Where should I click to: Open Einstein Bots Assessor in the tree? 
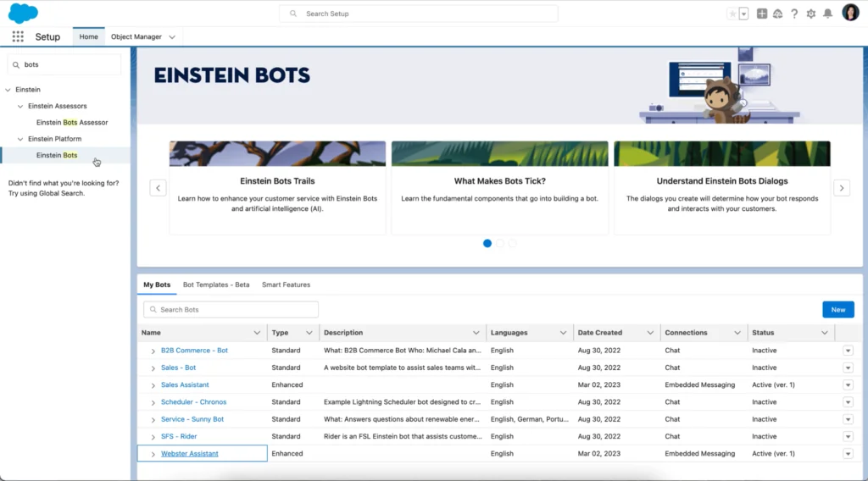[x=72, y=122]
